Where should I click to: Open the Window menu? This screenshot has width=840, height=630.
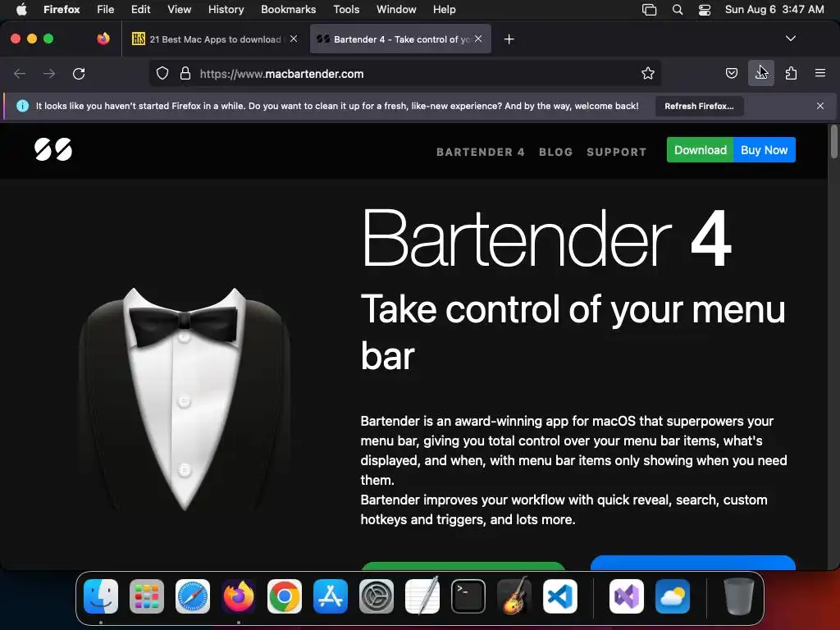tap(396, 10)
